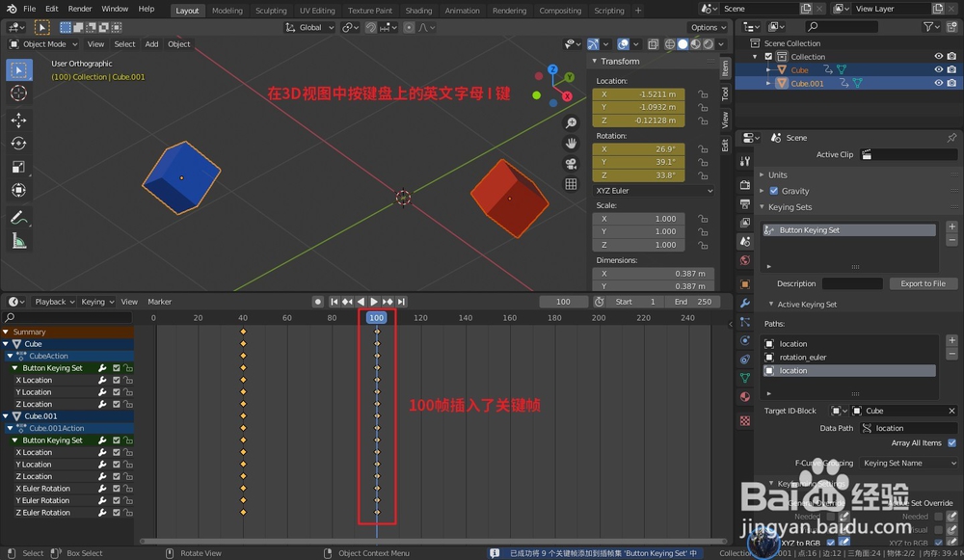
Task: Open the Render menu
Action: (x=80, y=9)
